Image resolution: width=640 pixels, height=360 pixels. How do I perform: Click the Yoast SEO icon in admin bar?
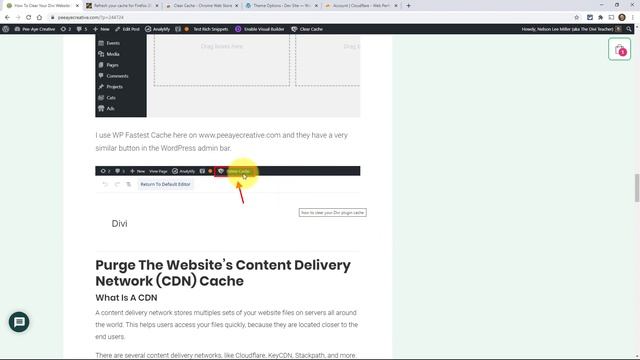pyautogui.click(x=178, y=29)
